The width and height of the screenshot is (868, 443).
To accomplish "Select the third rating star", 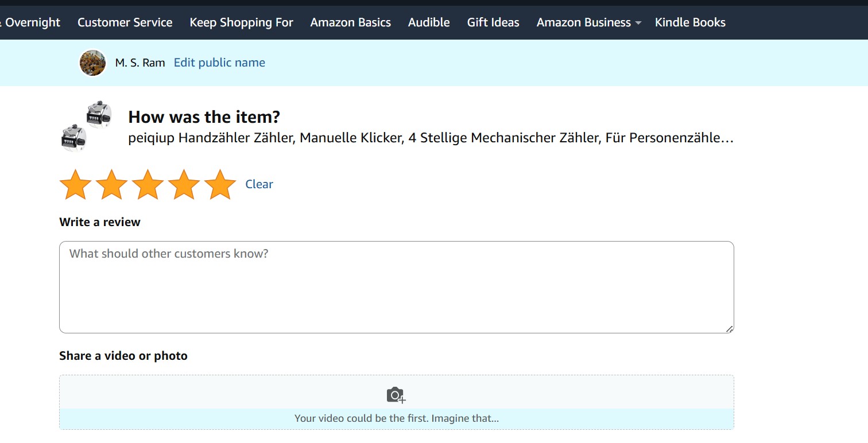I will (148, 185).
